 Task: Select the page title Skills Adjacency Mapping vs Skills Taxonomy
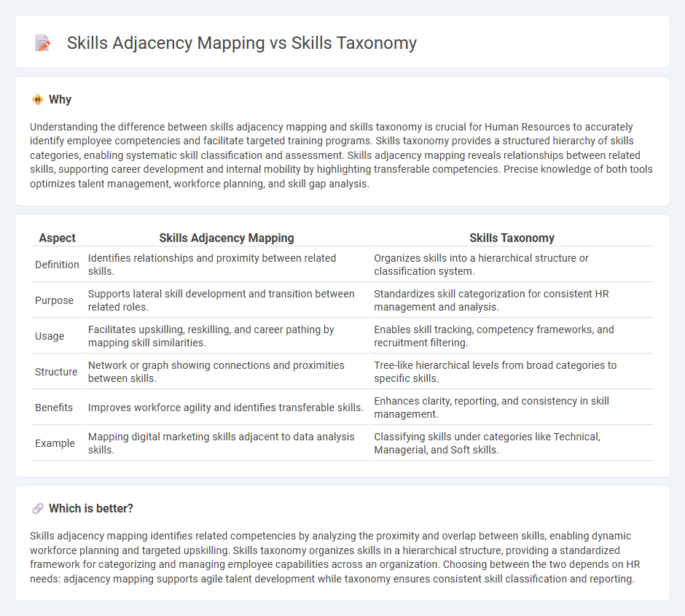(x=242, y=43)
